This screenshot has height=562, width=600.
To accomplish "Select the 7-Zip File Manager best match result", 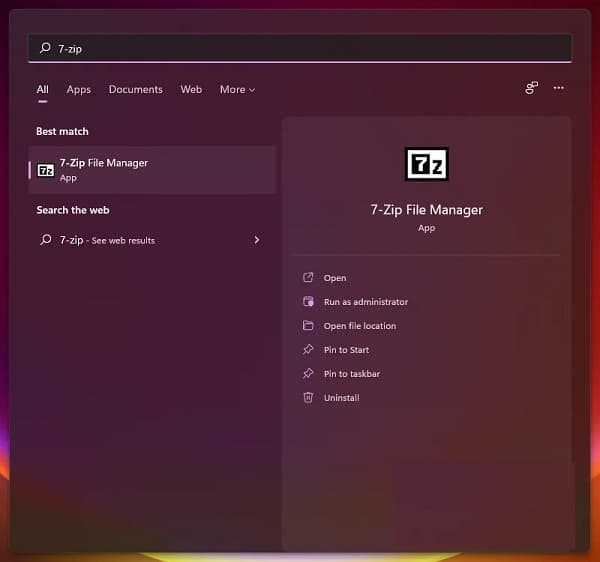I will [x=152, y=170].
